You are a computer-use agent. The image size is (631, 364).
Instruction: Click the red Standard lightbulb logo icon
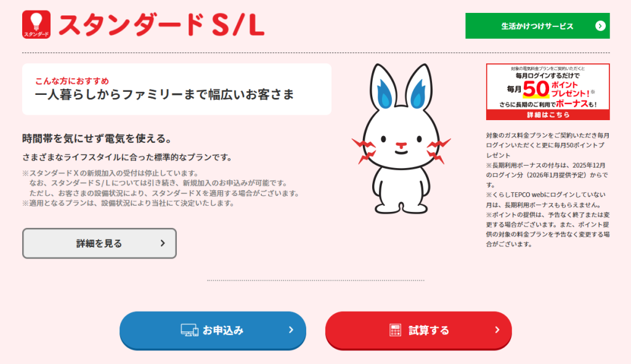coord(36,25)
